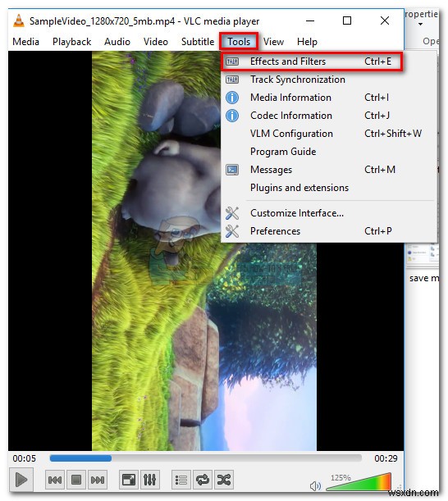The height and width of the screenshot is (501, 448).
Task: Open the Messages window entry
Action: (328, 170)
